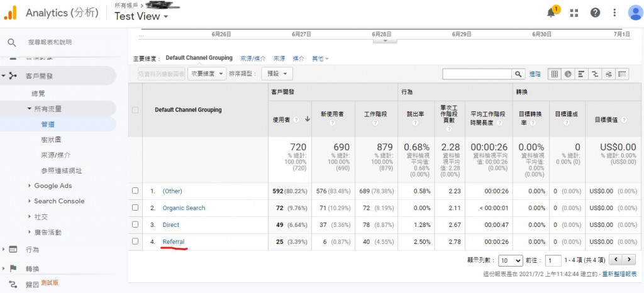Switch to the term cloud view icon

(x=608, y=74)
